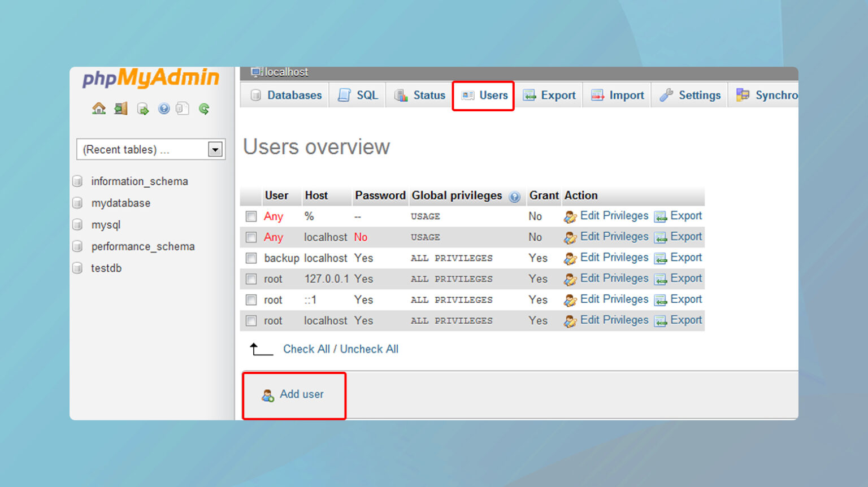Edit Privileges for root at localhost
This screenshot has height=487, width=868.
click(614, 320)
